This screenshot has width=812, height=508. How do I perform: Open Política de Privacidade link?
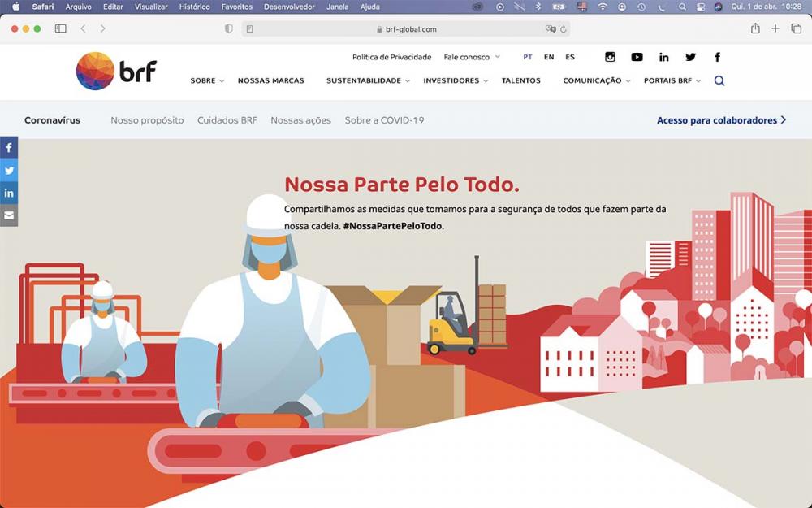[391, 57]
